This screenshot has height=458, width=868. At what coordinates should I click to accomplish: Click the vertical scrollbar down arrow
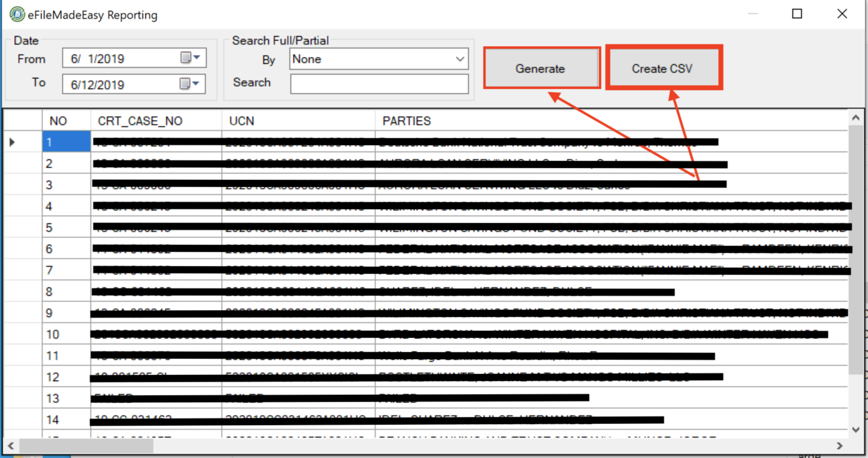pyautogui.click(x=855, y=429)
